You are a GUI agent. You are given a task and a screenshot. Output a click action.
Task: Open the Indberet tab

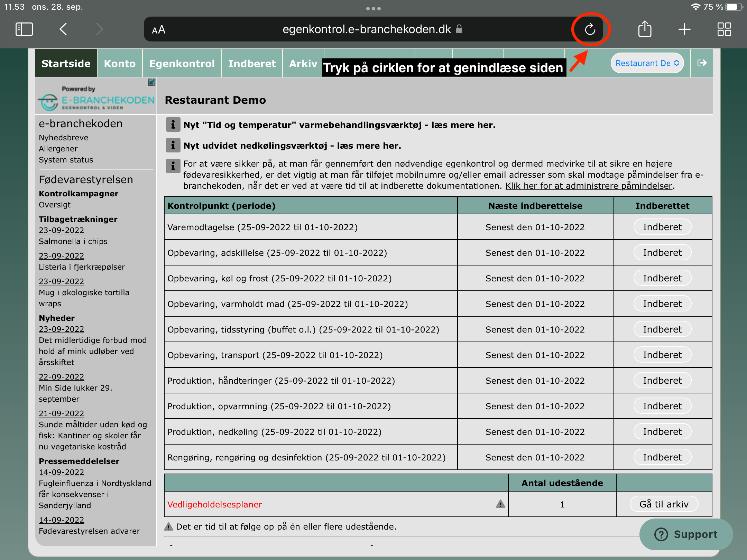pos(252,63)
